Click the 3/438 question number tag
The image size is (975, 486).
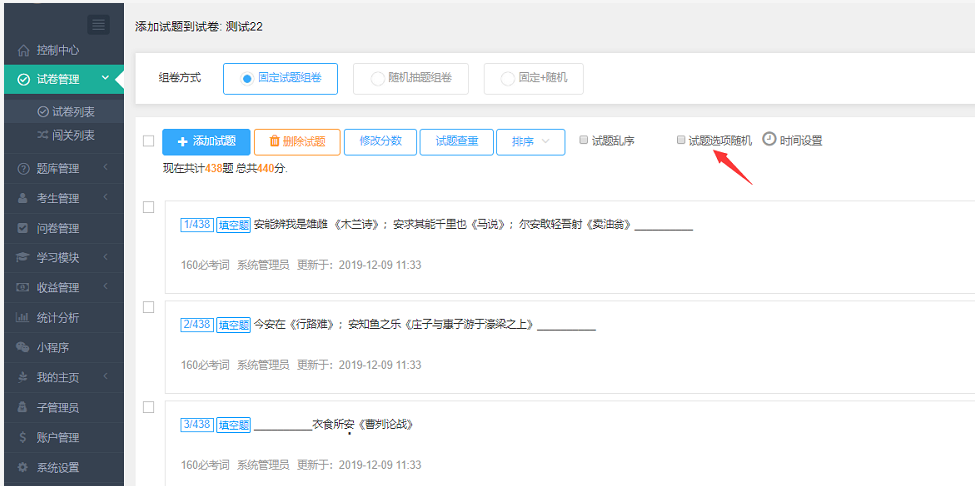[197, 424]
